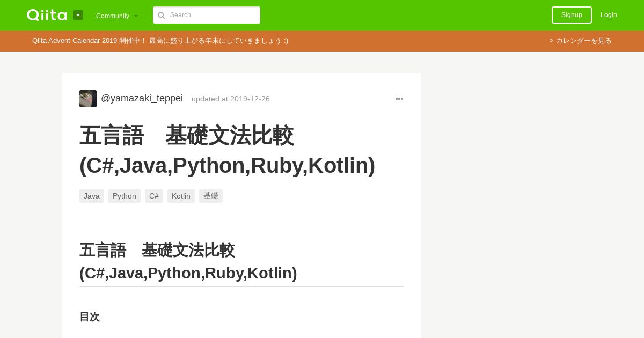Click the large article title 五言語 基礎文法比較
Image resolution: width=644 pixels, height=338 pixels.
227,150
